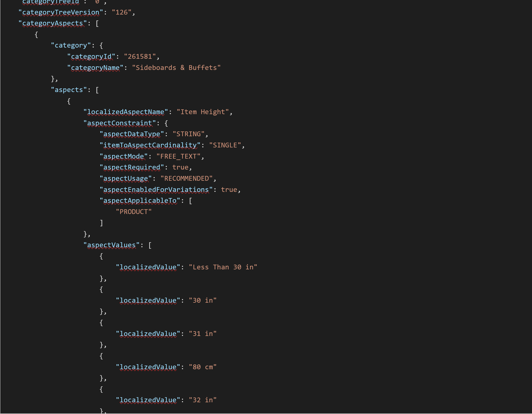
Task: Click localizedValue key beside "31 in"
Action: click(x=148, y=334)
